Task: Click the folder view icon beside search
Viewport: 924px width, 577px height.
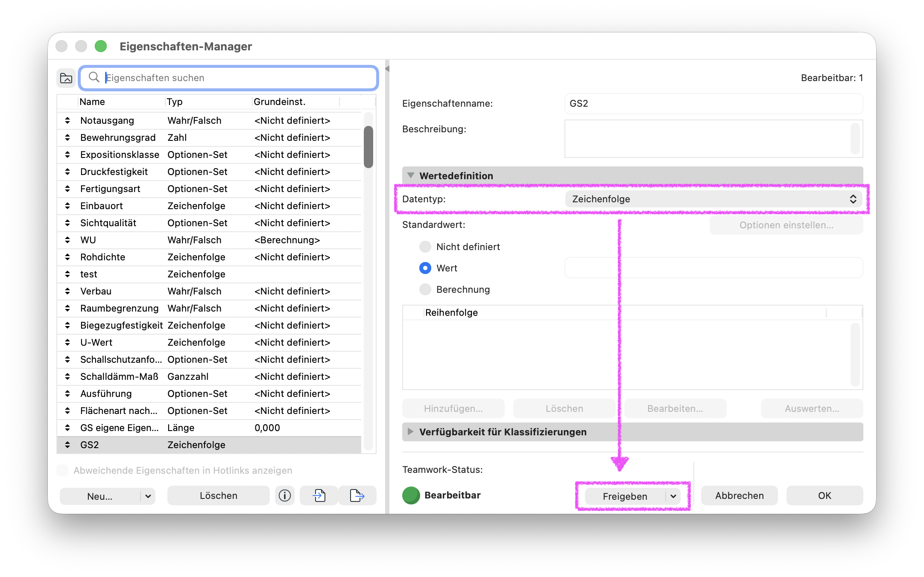Action: [66, 78]
